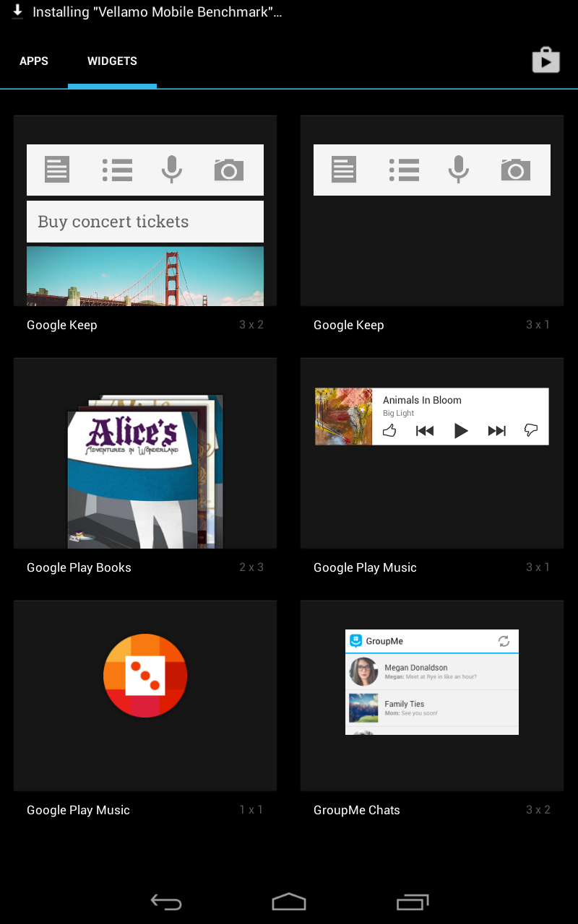Screen dimensions: 578x924
Task: Tap the GroupMe logo icon in widget header
Action: pyautogui.click(x=355, y=641)
